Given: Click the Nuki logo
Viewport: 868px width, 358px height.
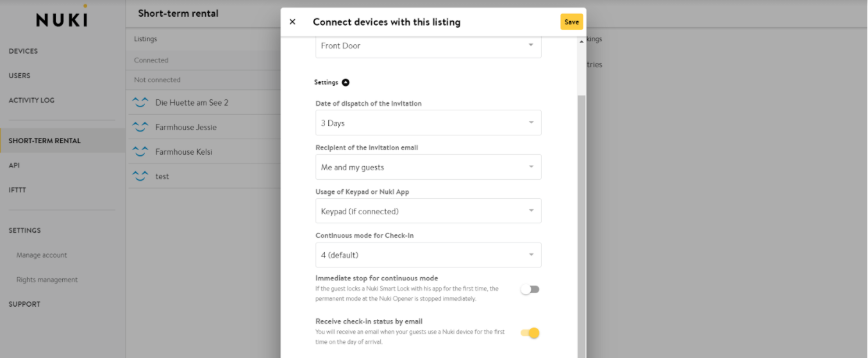Looking at the screenshot, I should click(62, 19).
